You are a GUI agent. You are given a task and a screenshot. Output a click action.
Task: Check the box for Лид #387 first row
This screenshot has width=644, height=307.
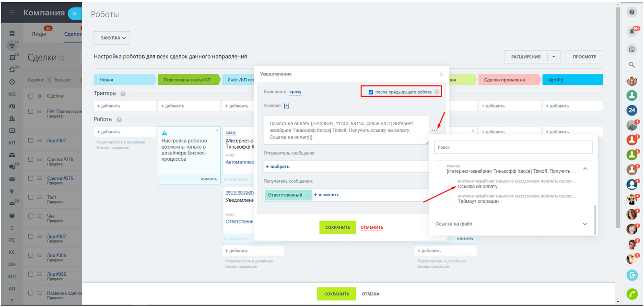coord(31,141)
